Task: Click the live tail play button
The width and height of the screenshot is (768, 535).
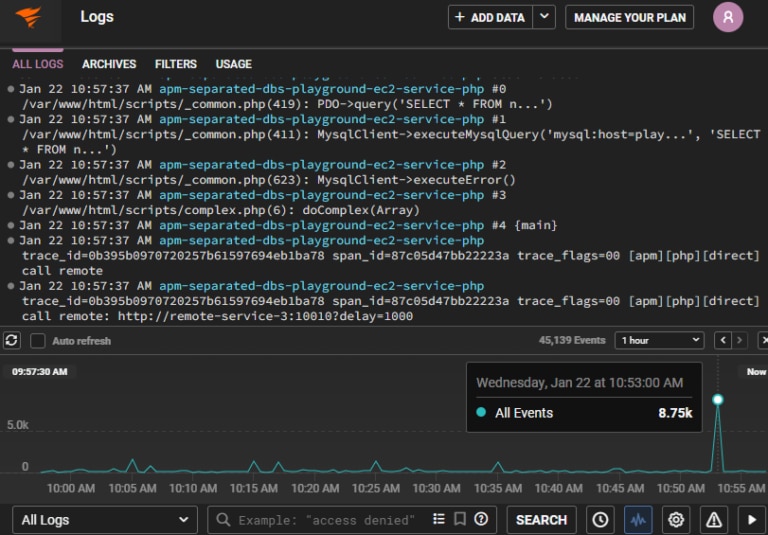Action: point(752,520)
